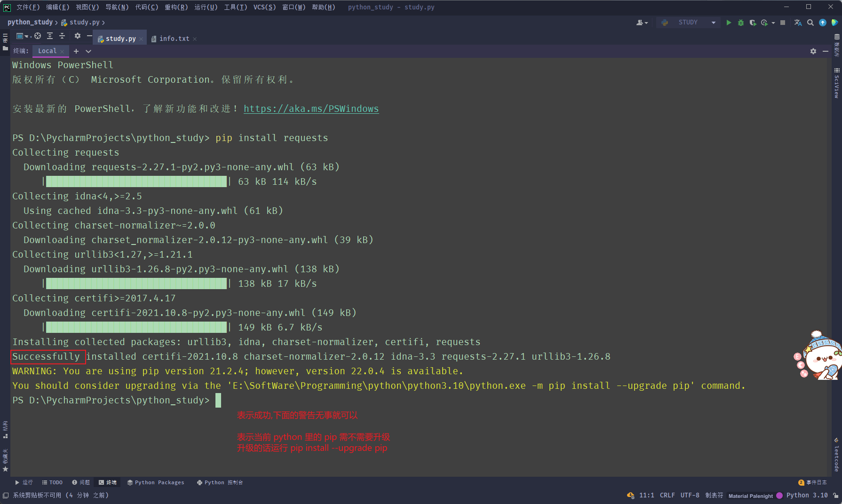Toggle the read-only lock icon
The width and height of the screenshot is (842, 504).
835,495
